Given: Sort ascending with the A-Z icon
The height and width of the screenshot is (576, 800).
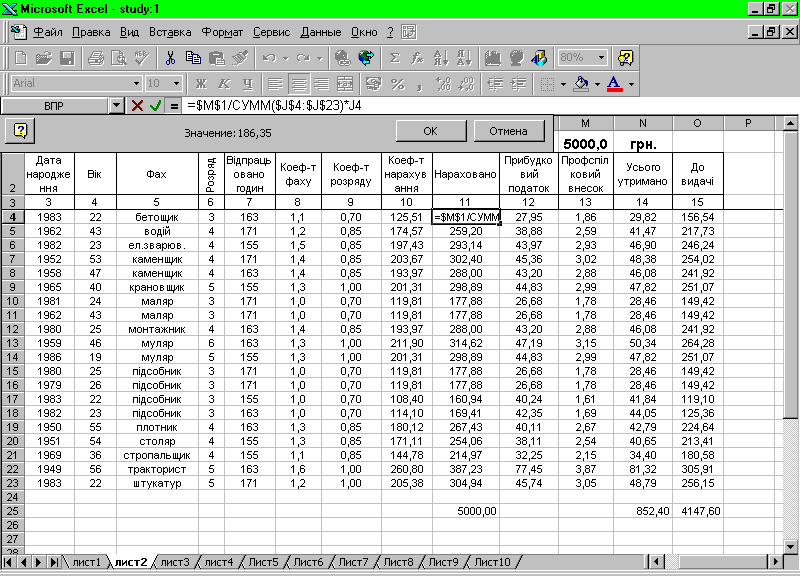Looking at the screenshot, I should [440, 58].
